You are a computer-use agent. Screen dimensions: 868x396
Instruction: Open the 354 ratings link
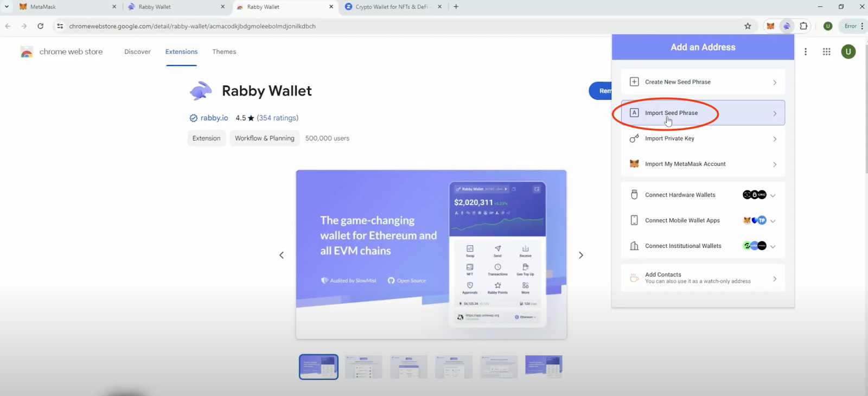pyautogui.click(x=278, y=118)
